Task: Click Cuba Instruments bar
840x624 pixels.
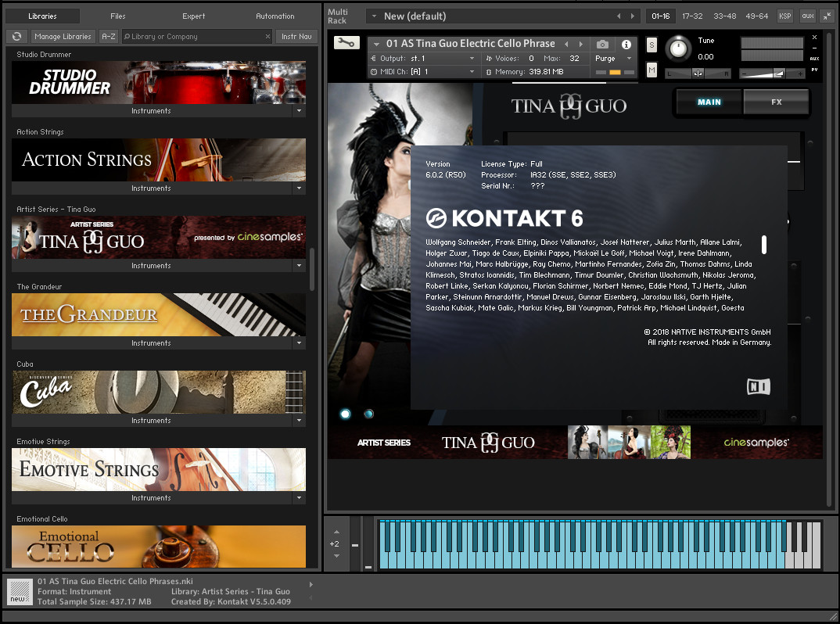Action: coord(153,421)
